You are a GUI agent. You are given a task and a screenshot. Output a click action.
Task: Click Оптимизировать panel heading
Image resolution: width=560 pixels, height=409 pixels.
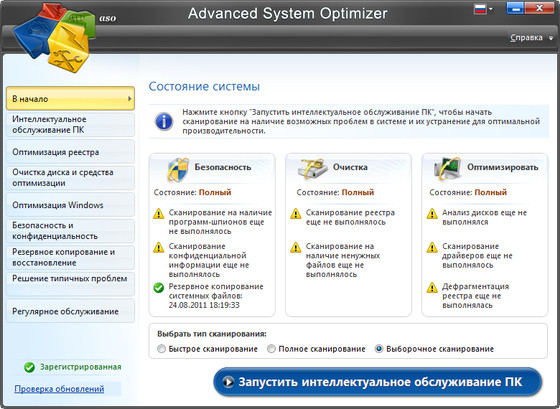click(x=502, y=167)
